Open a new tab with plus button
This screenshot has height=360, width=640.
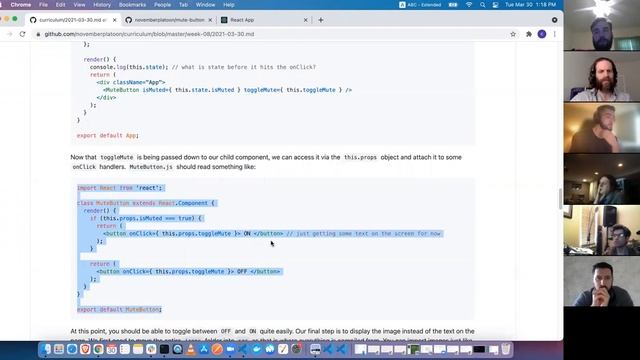[x=320, y=20]
